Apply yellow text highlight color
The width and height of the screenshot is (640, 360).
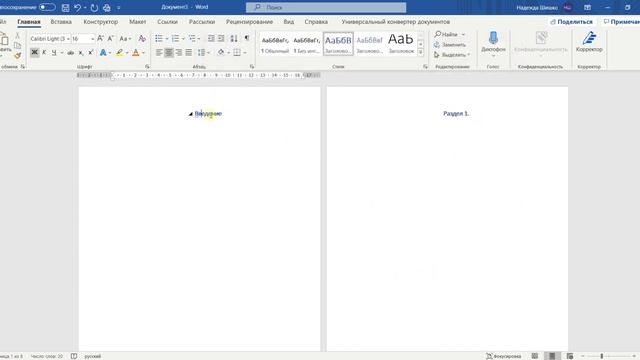point(119,53)
